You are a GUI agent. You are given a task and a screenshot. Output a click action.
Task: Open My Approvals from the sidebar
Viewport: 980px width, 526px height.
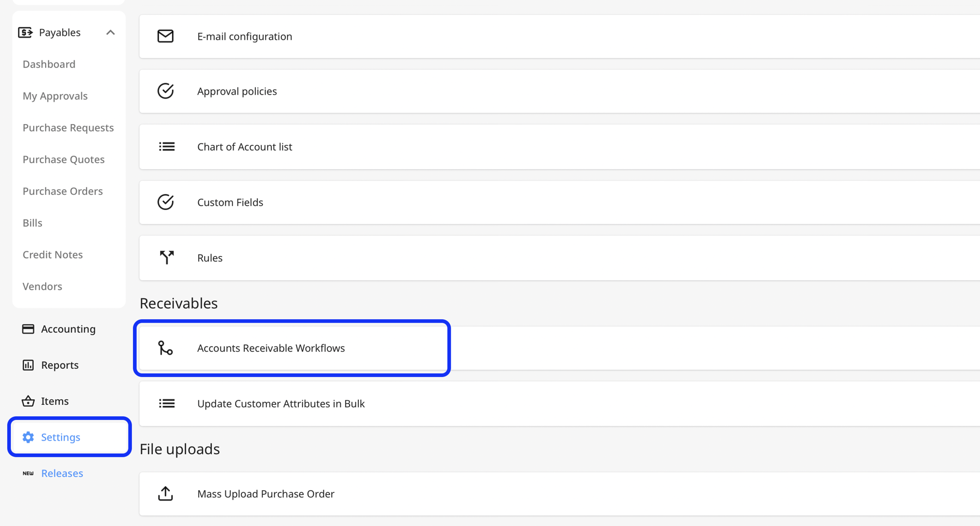(x=55, y=96)
